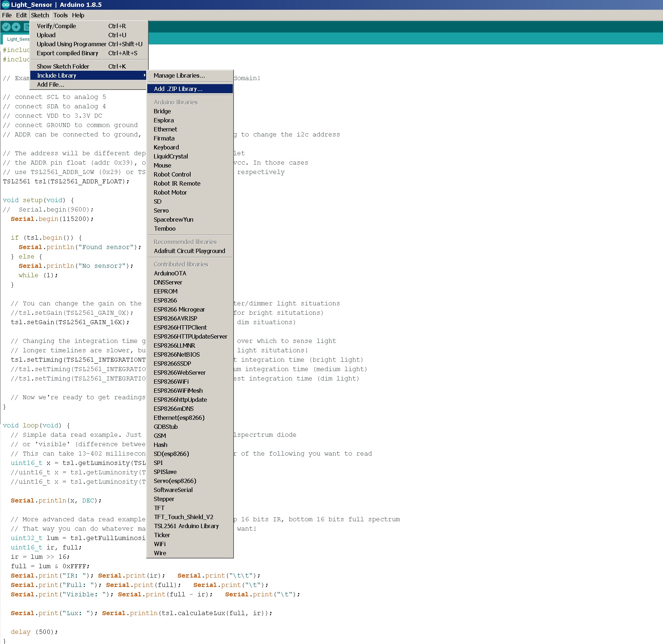Image resolution: width=663 pixels, height=644 pixels.
Task: Include the ESP8266HTTPUpdateServer library
Action: [190, 336]
